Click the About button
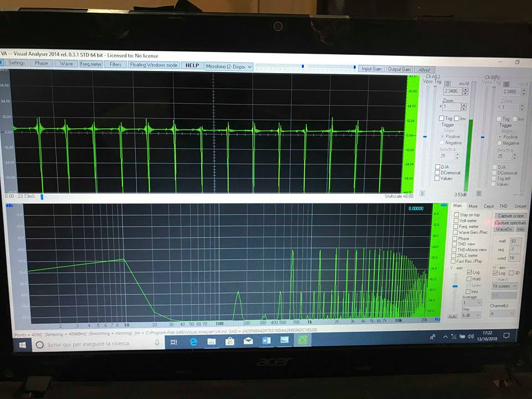 tap(424, 70)
